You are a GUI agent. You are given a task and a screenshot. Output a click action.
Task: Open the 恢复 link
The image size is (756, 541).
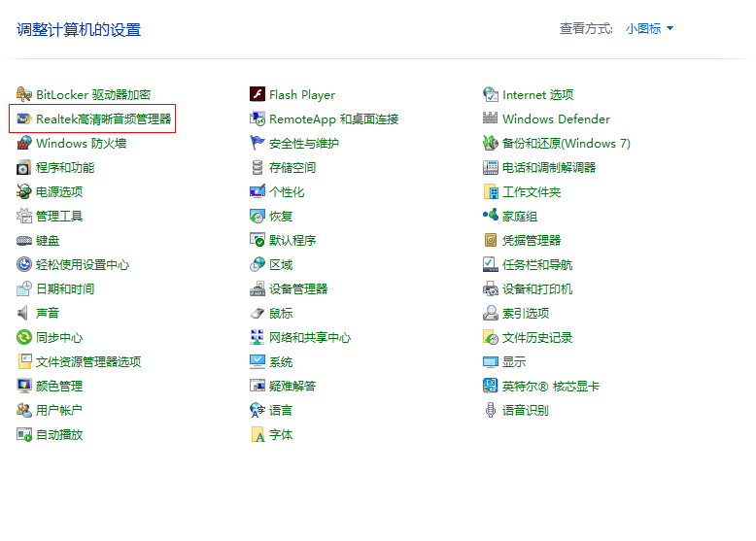click(281, 216)
